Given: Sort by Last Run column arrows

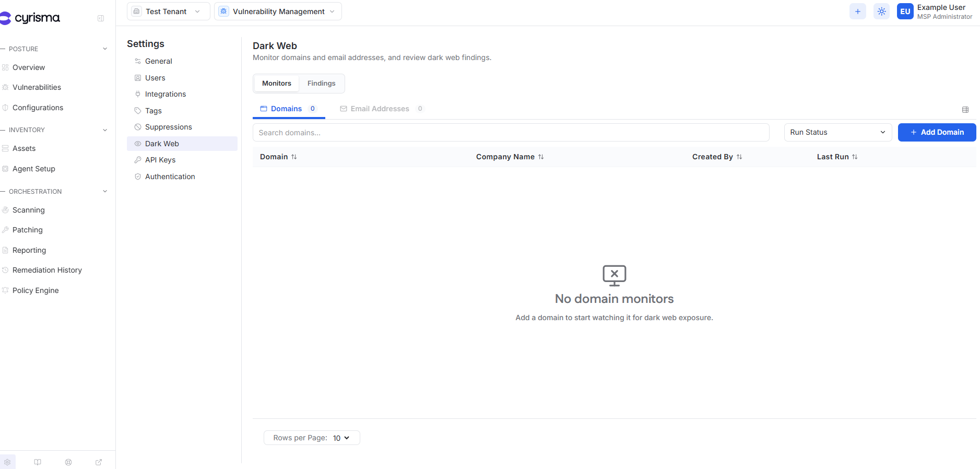Looking at the screenshot, I should pyautogui.click(x=855, y=157).
